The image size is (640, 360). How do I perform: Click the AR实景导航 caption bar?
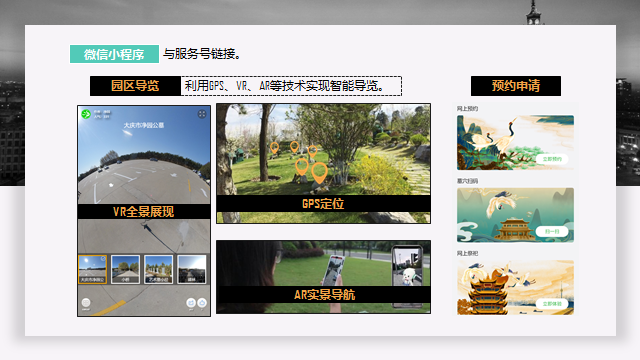click(x=323, y=294)
